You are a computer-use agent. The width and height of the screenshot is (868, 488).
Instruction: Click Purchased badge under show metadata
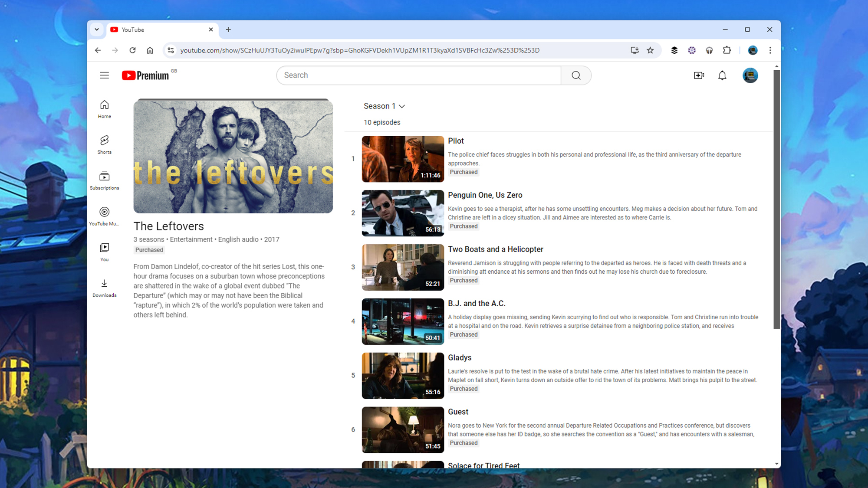149,250
